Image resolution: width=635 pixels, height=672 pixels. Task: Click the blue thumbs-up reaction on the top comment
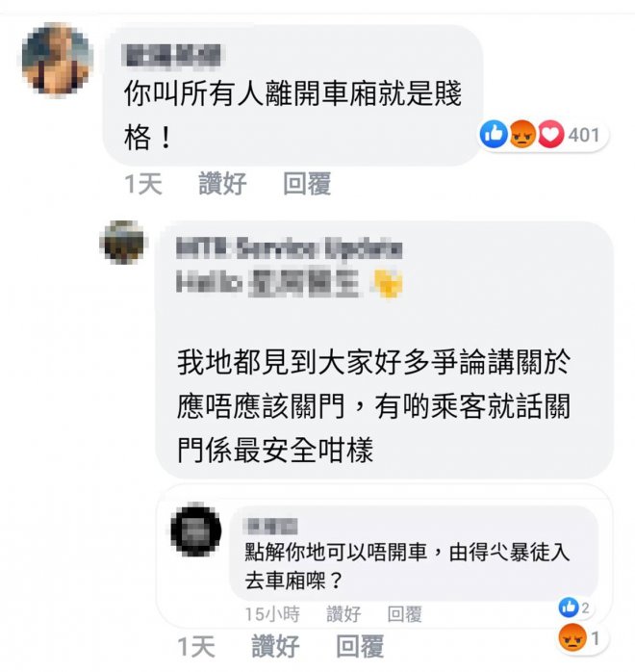point(494,135)
